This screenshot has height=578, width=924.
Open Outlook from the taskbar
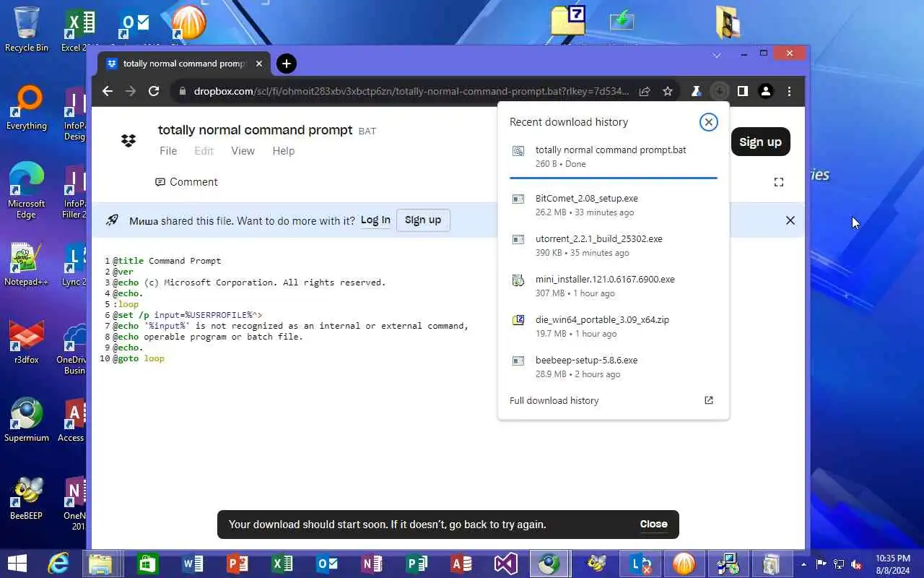click(x=327, y=564)
